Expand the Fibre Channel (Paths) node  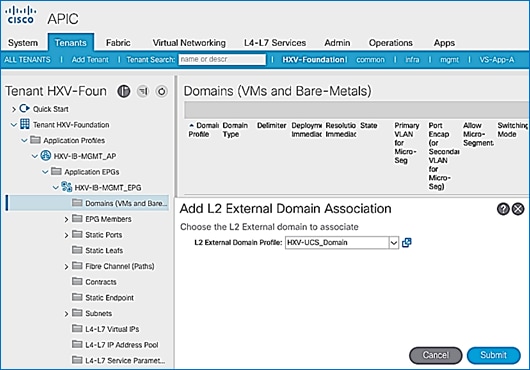66,267
